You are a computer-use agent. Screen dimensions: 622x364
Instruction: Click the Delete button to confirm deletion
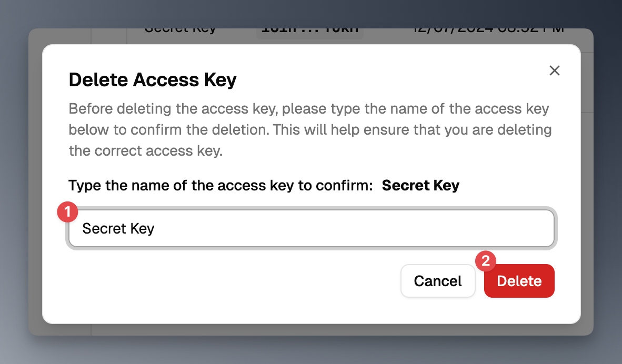coord(519,281)
